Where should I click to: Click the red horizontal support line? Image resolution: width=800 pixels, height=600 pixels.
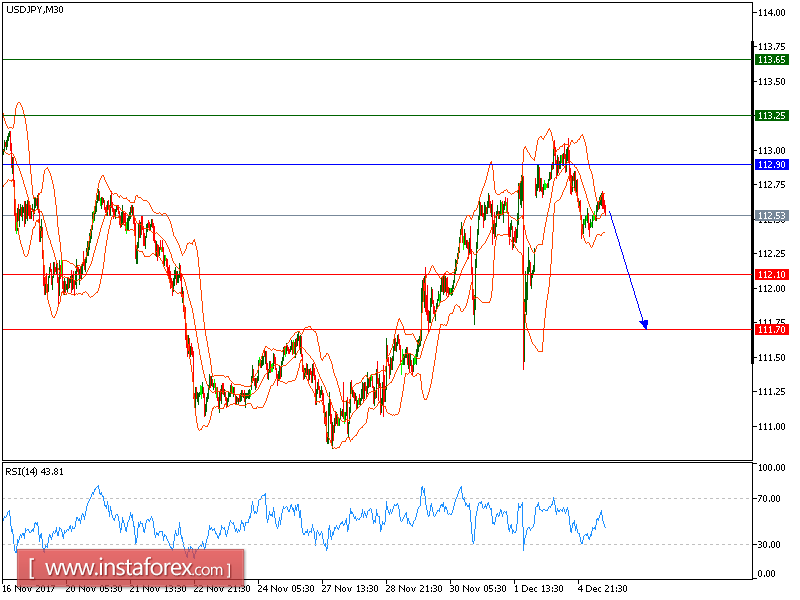pyautogui.click(x=300, y=273)
